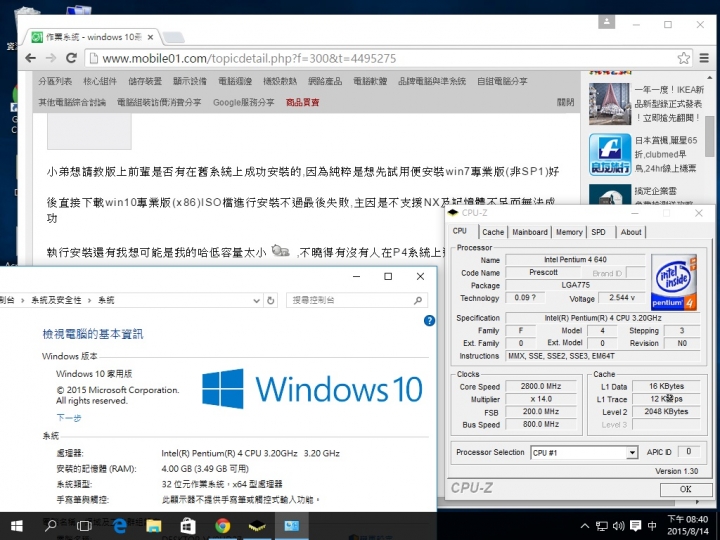Open the Chrome hamburger menu

pyautogui.click(x=704, y=58)
